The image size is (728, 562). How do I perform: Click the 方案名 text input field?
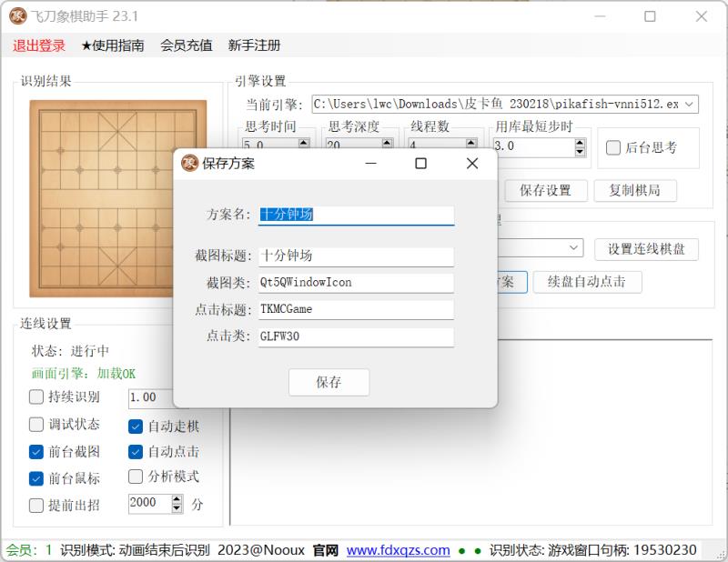pos(355,215)
